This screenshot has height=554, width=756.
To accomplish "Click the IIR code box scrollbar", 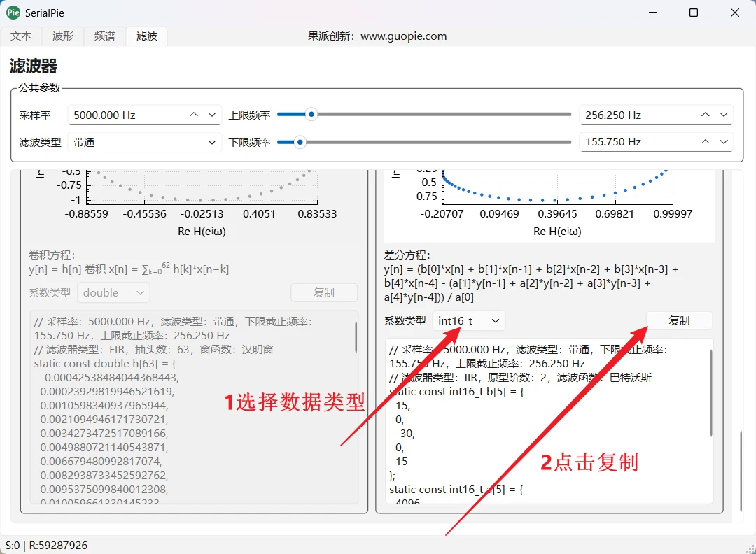I will click(x=710, y=392).
